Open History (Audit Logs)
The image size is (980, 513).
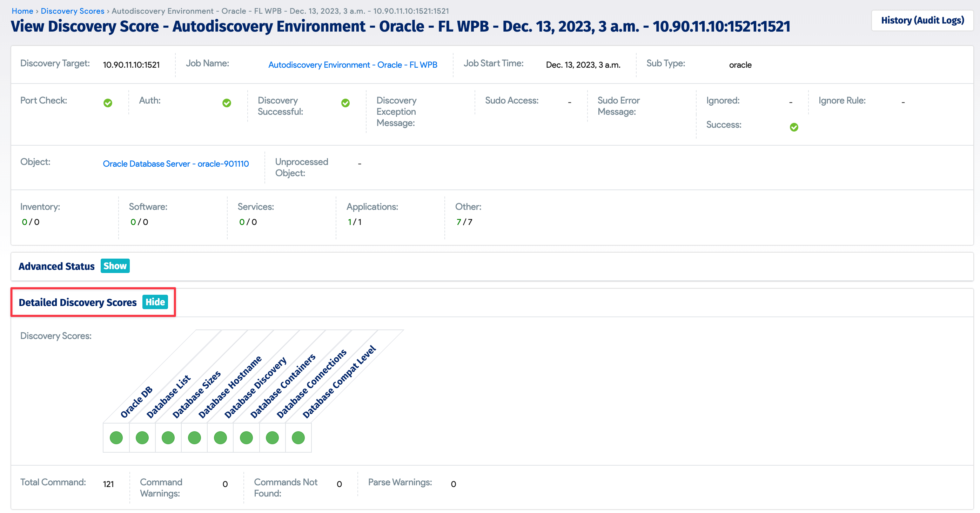922,20
